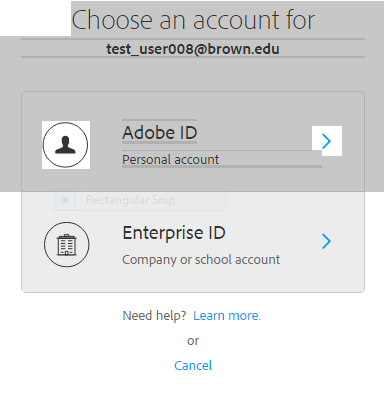Cancel the account selection
Image resolution: width=384 pixels, height=396 pixels.
pyautogui.click(x=193, y=365)
